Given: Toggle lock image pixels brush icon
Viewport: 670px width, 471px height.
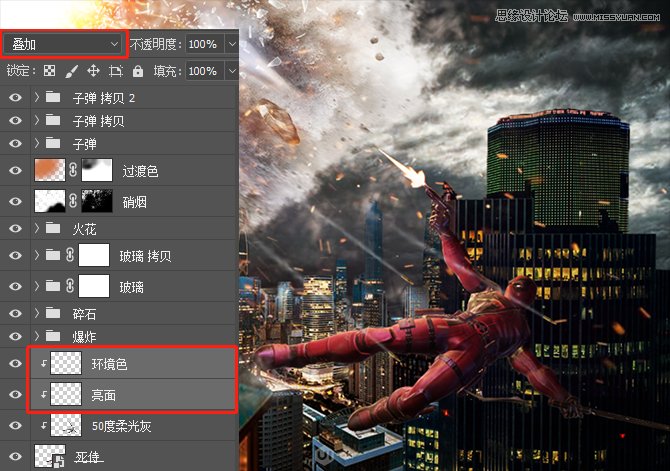Looking at the screenshot, I should [x=71, y=71].
